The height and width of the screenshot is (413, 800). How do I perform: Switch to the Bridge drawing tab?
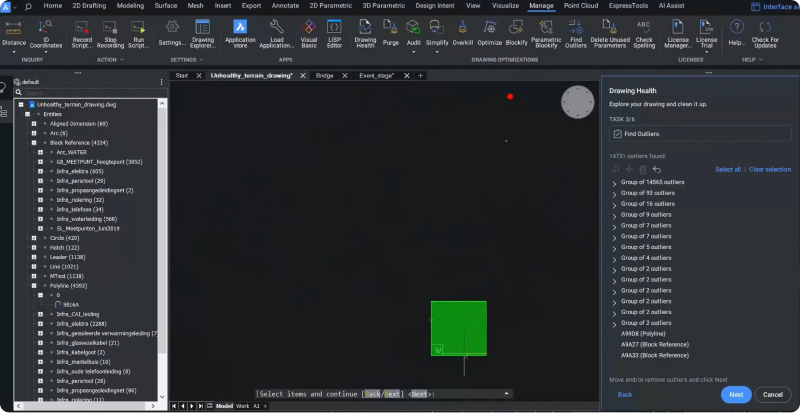coord(324,76)
